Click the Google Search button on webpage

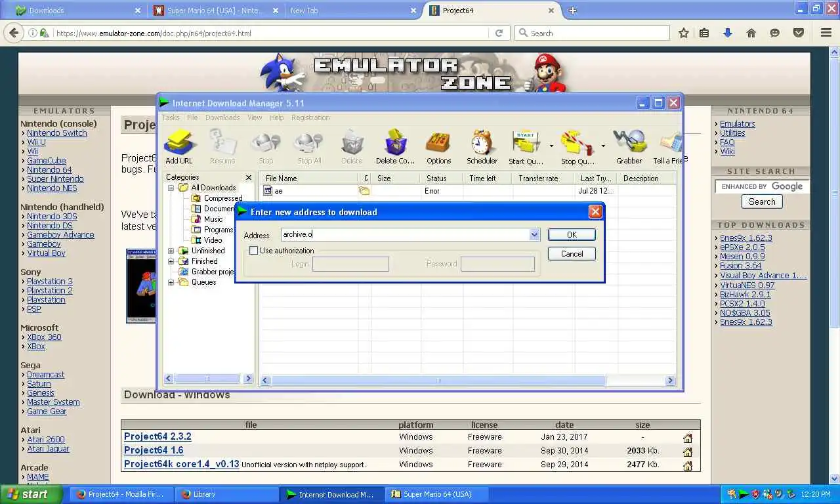coord(762,202)
